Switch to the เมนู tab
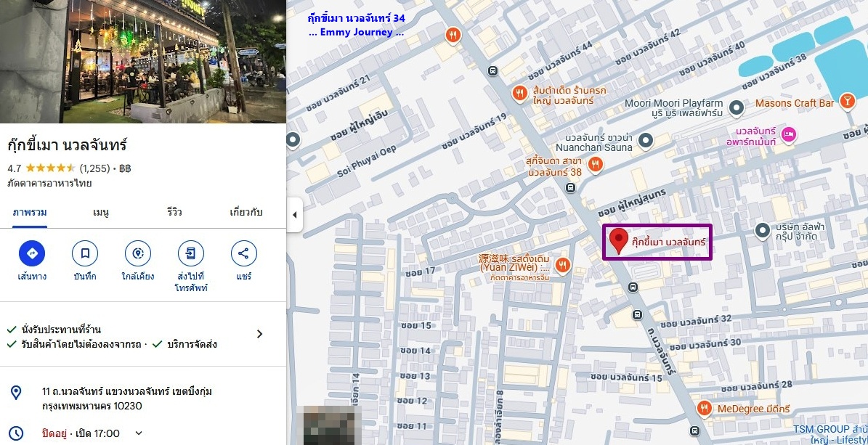The width and height of the screenshot is (868, 445). (101, 213)
